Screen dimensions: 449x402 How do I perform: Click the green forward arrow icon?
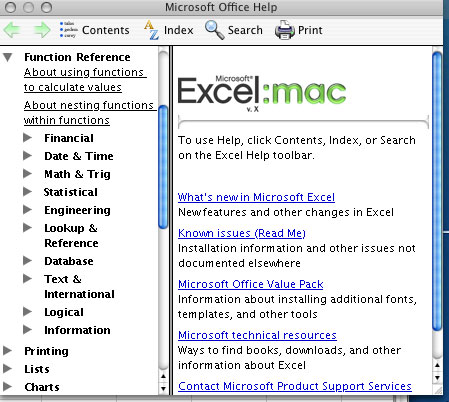pyautogui.click(x=42, y=30)
